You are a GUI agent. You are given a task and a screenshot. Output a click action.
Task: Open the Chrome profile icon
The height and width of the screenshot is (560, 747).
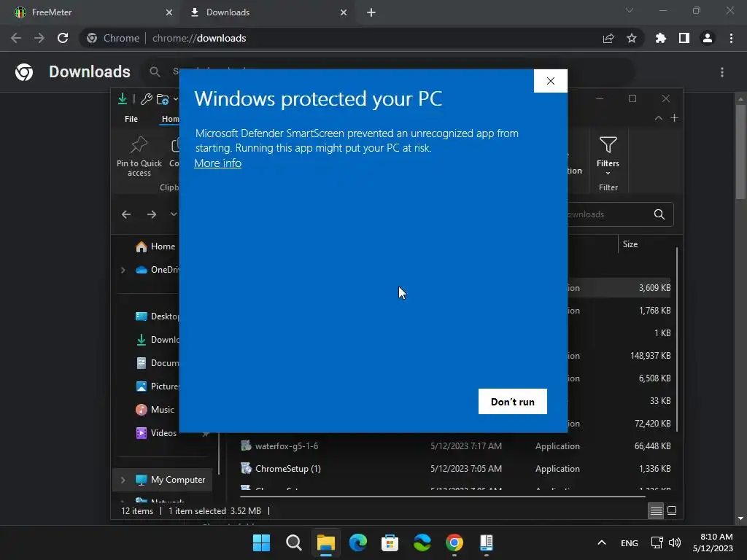pos(708,38)
